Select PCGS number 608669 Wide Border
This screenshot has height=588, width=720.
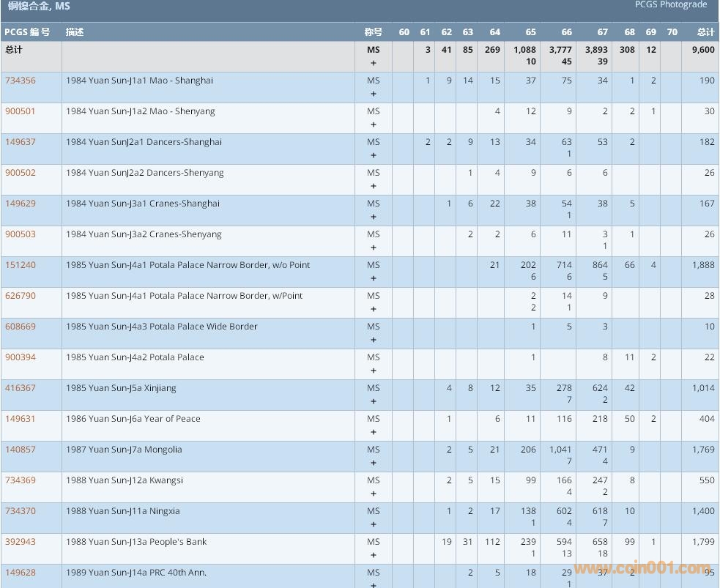tap(21, 327)
